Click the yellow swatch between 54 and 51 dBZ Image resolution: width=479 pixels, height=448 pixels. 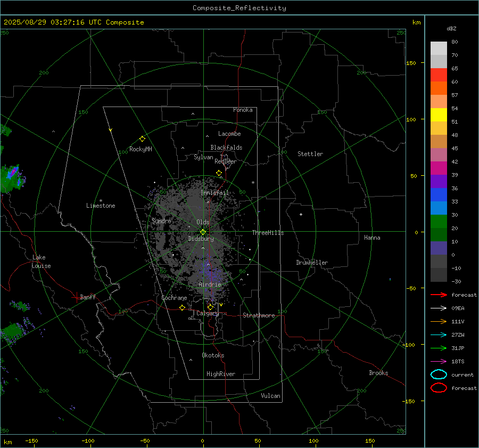tap(439, 115)
